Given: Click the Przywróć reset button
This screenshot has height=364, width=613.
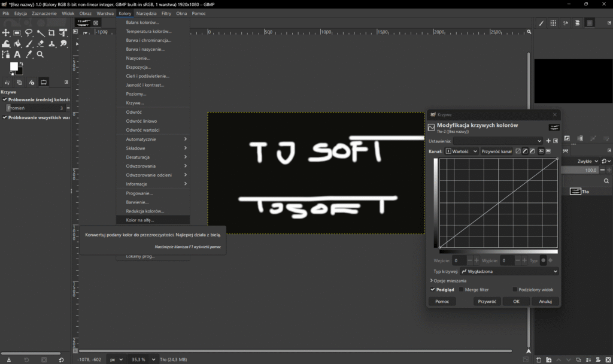Looking at the screenshot, I should 487,302.
